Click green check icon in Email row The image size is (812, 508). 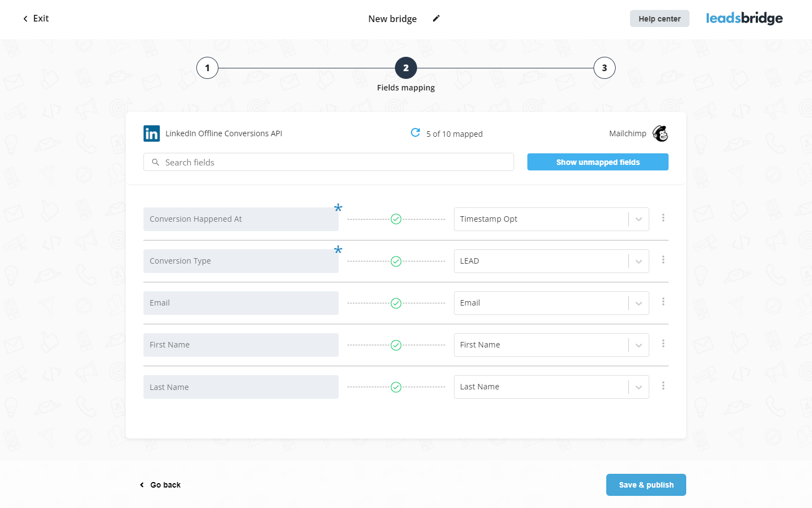pos(396,303)
